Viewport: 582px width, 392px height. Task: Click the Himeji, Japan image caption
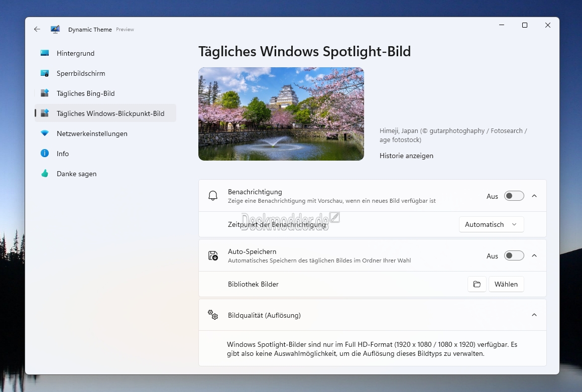[x=453, y=135]
